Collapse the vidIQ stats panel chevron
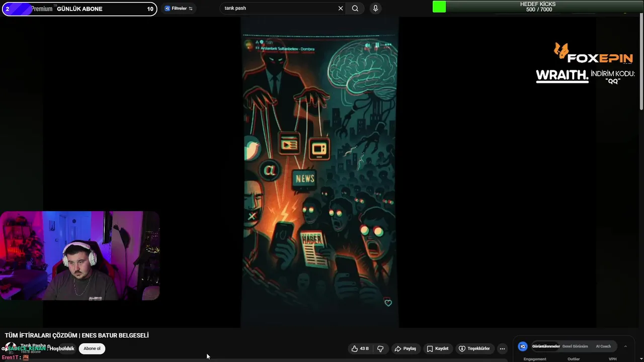 [625, 346]
